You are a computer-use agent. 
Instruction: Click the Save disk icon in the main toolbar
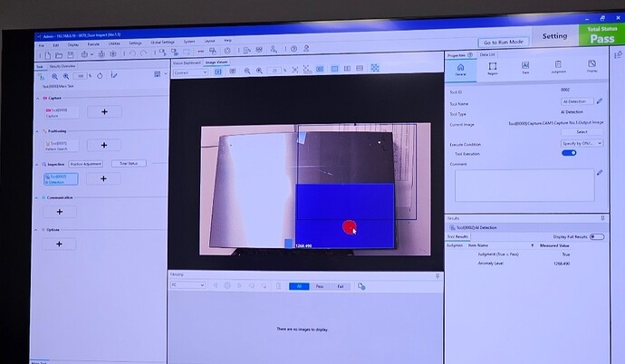click(x=71, y=54)
